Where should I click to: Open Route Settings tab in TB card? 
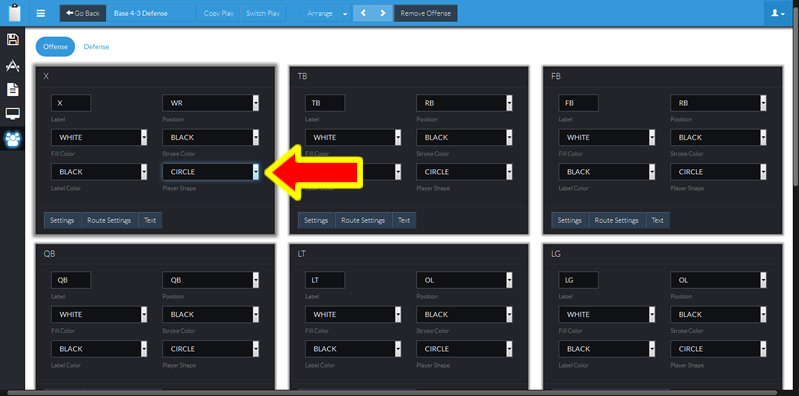pyautogui.click(x=363, y=220)
